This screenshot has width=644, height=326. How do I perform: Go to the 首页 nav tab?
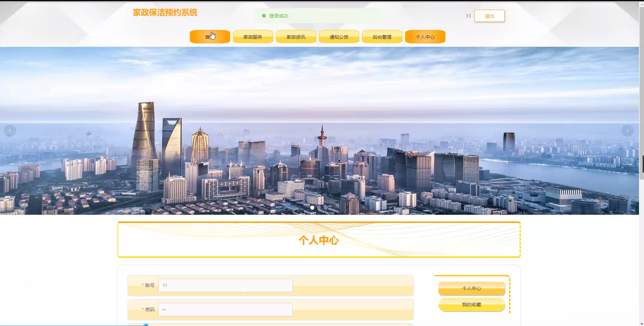click(x=210, y=37)
